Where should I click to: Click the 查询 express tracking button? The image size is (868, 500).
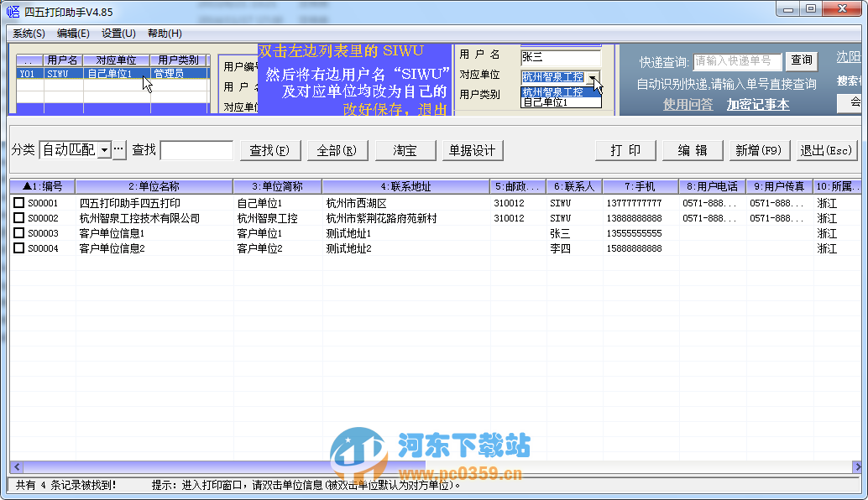802,60
